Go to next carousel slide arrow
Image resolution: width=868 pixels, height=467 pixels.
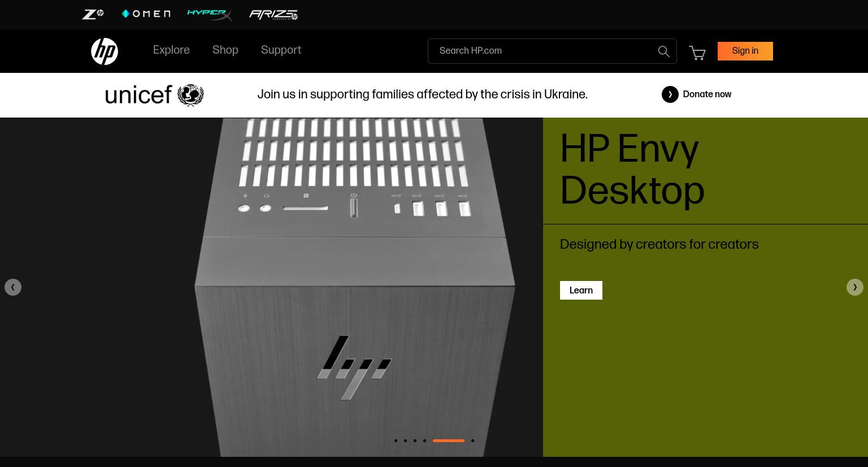(855, 287)
